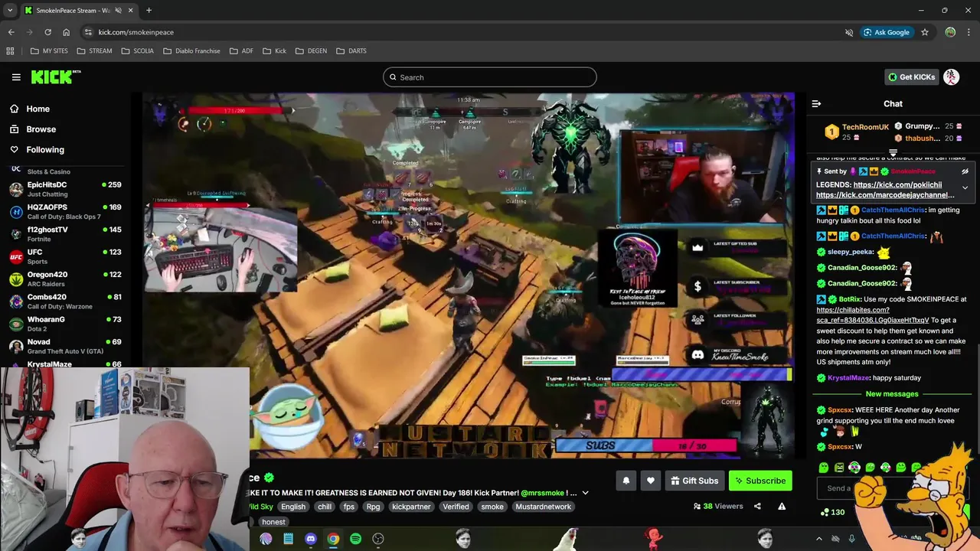980x551 pixels.
Task: Expand the gift leaderboard handle
Action: [x=893, y=153]
